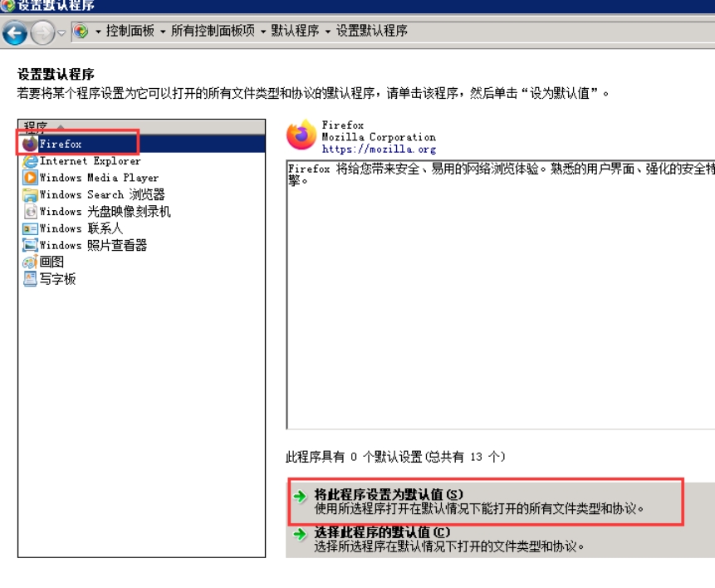Click the Windows Search 浏览器 icon
The image size is (715, 588).
coord(30,195)
